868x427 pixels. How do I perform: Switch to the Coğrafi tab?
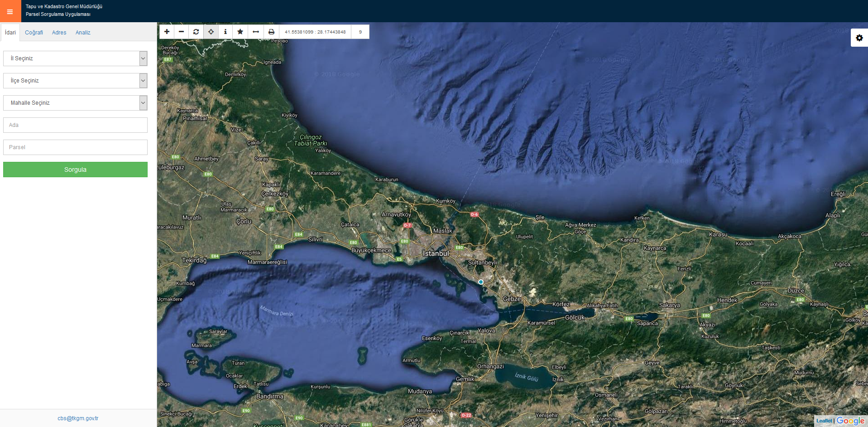pos(34,33)
